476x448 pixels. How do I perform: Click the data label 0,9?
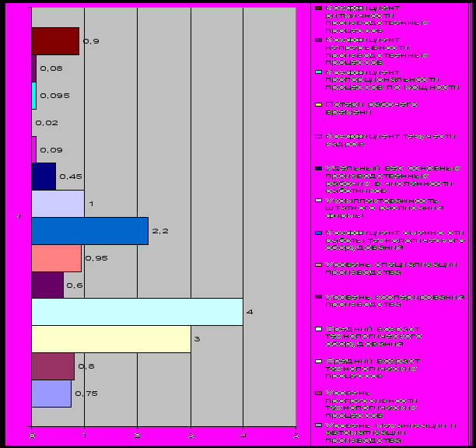click(x=91, y=41)
